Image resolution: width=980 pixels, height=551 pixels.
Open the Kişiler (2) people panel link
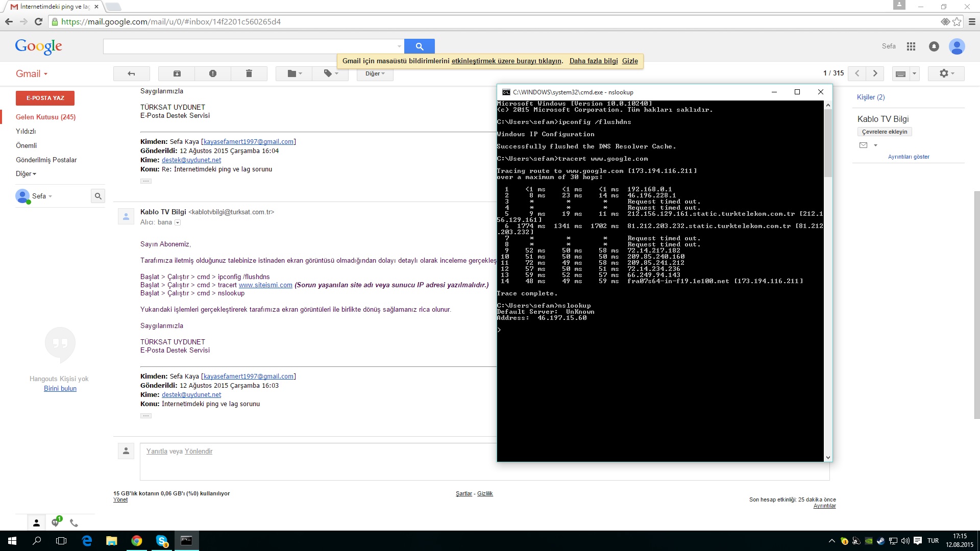pos(871,97)
